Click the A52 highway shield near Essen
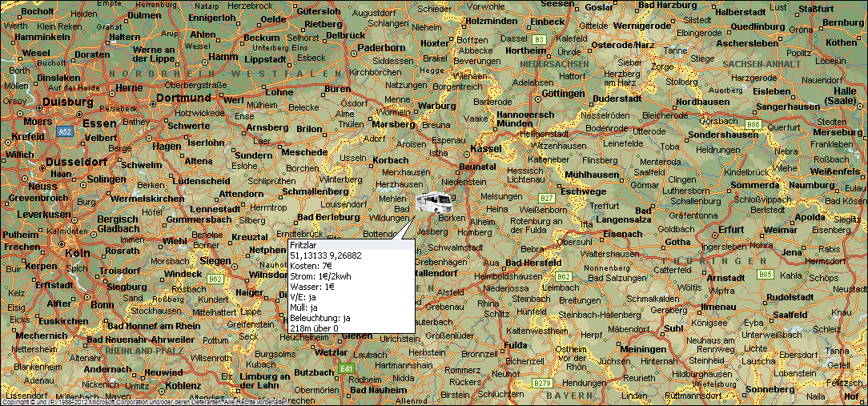 pos(65,131)
